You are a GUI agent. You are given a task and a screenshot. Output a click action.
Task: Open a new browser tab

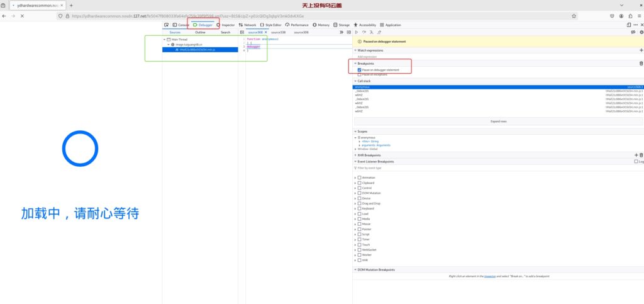click(x=71, y=5)
